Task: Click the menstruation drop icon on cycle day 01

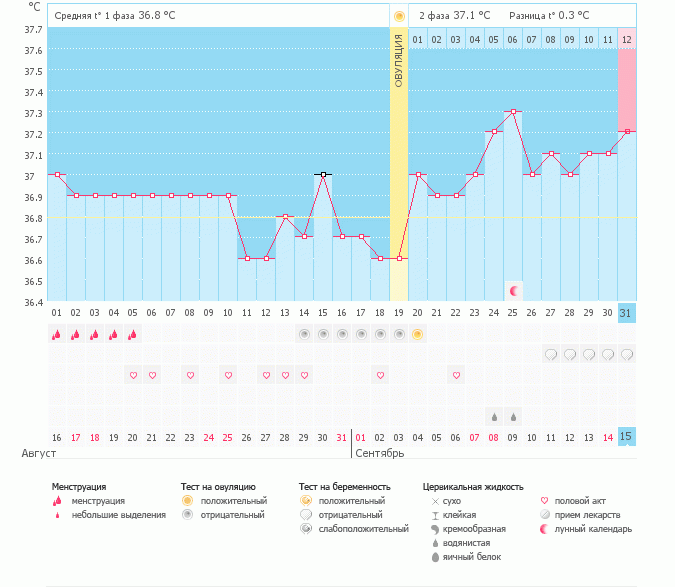Action: click(x=57, y=334)
